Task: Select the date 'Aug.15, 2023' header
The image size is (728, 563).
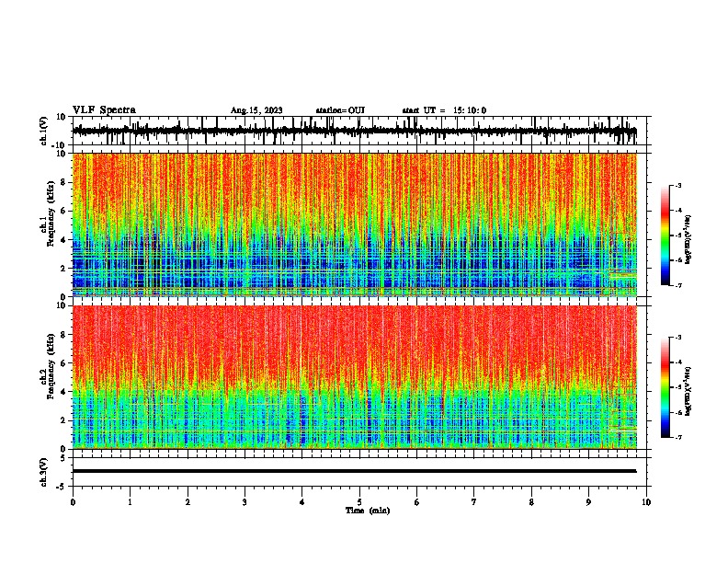Action: coord(256,110)
